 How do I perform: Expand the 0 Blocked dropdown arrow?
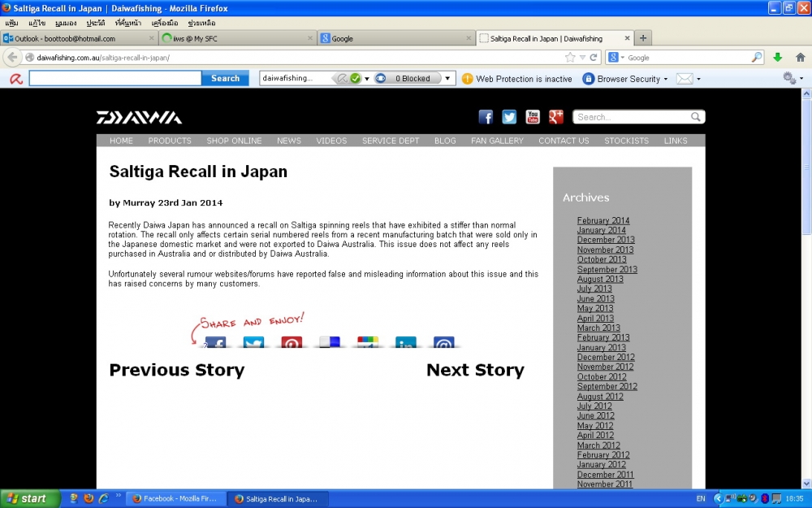coord(447,78)
